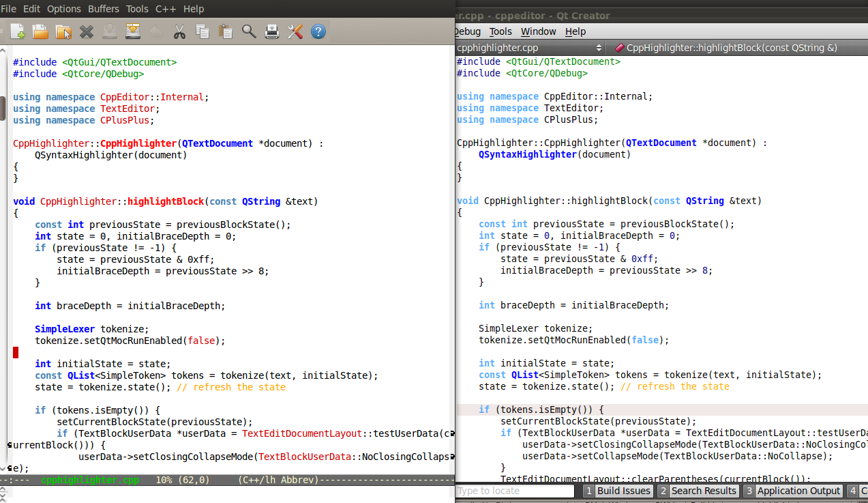
Task: Click the blue Help question mark icon
Action: 318,31
